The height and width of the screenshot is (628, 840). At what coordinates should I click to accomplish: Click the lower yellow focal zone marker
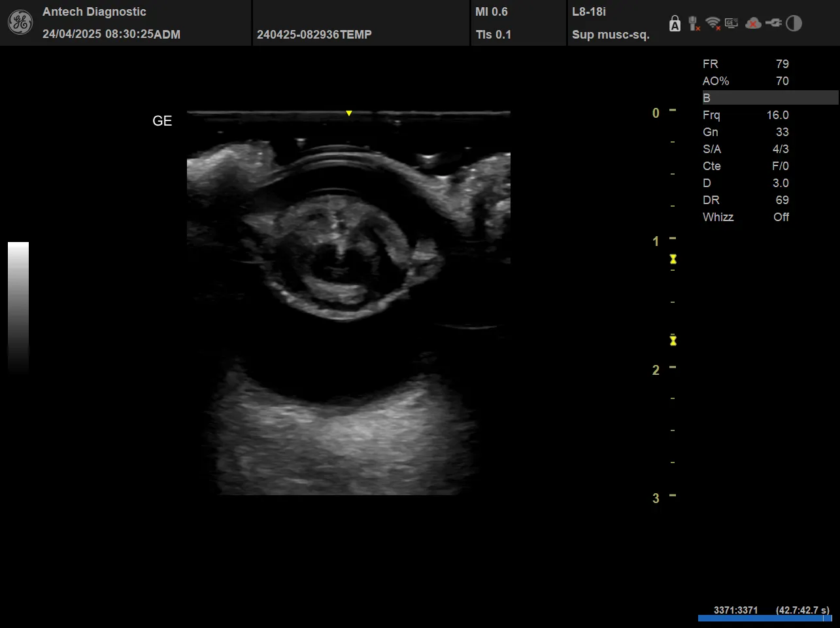pos(673,341)
